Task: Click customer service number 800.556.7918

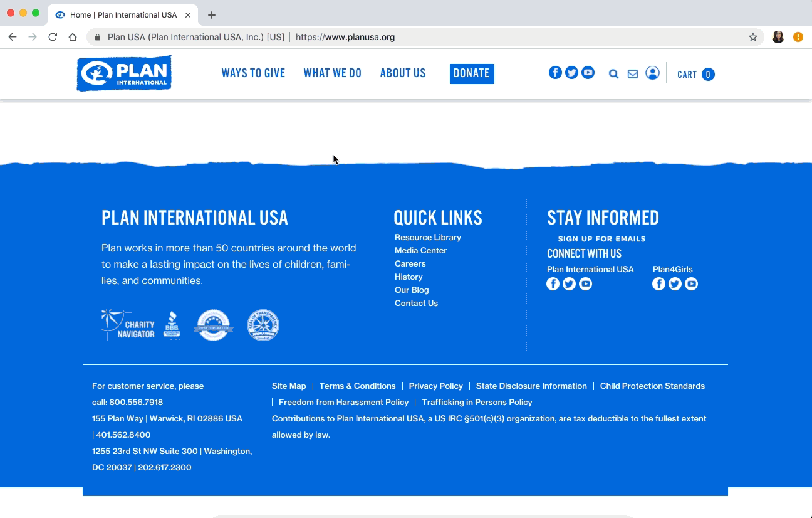Action: click(x=136, y=402)
